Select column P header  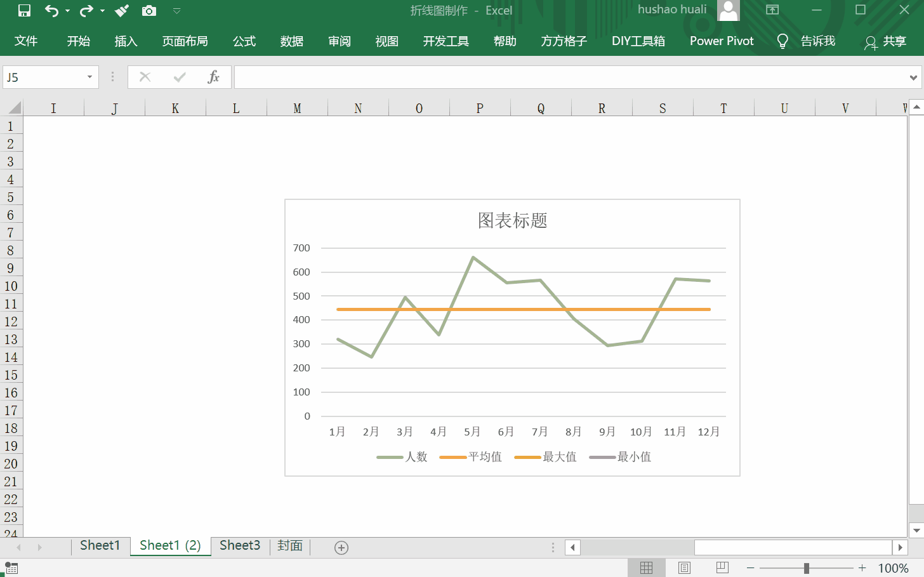480,108
